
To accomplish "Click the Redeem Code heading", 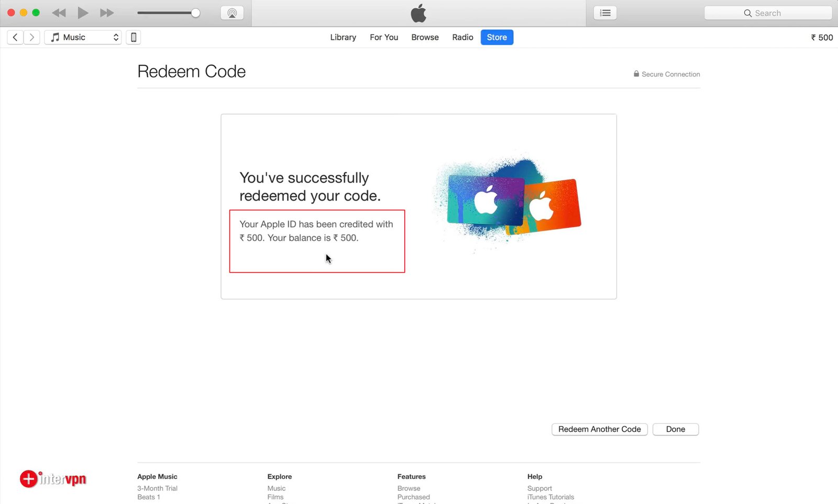I will (192, 71).
